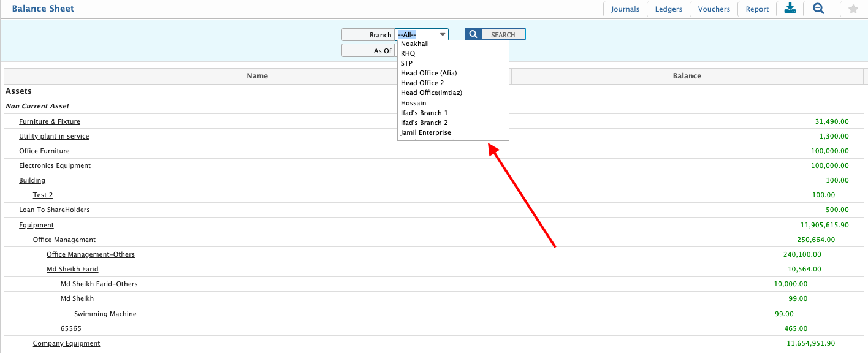Open the Branch dropdown arrow
The image size is (868, 353).
pyautogui.click(x=443, y=34)
